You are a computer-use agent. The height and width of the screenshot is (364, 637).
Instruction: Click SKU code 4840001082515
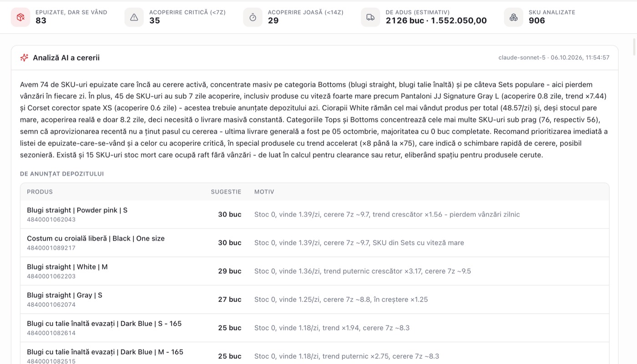click(x=51, y=361)
